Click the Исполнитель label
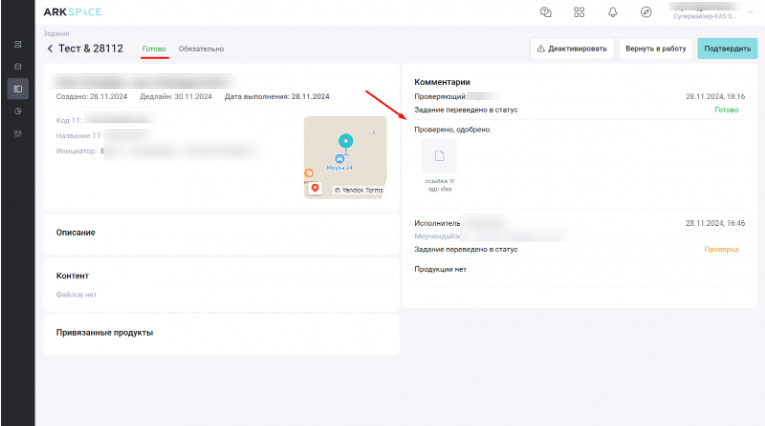The height and width of the screenshot is (426, 765). click(x=437, y=223)
